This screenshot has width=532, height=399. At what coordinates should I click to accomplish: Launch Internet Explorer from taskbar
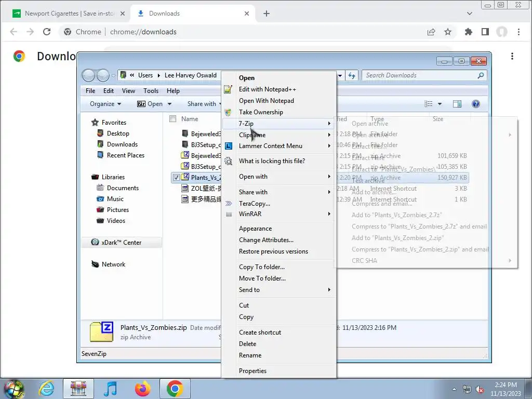coord(47,389)
